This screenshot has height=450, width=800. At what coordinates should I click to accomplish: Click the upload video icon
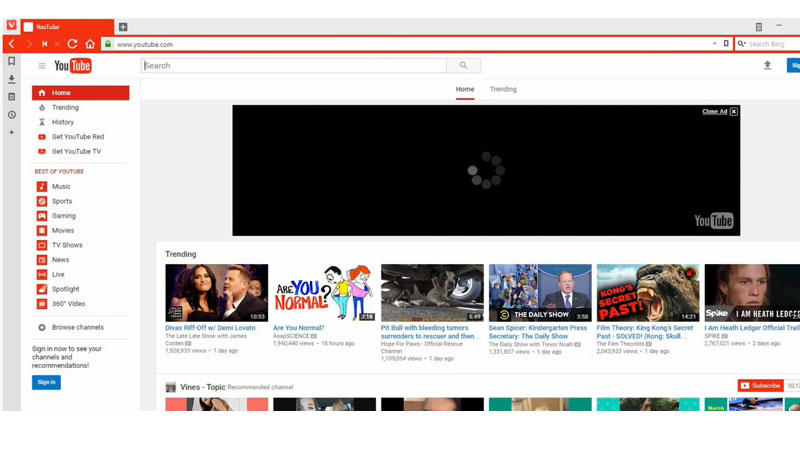[767, 65]
